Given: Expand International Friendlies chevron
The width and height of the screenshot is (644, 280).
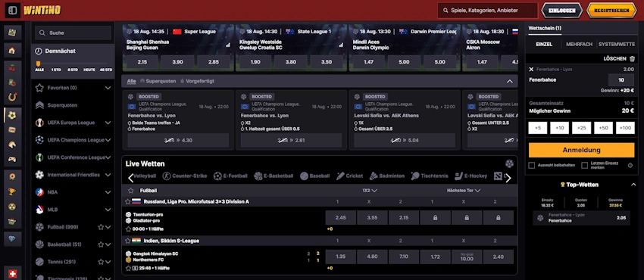Looking at the screenshot, I should 108,175.
